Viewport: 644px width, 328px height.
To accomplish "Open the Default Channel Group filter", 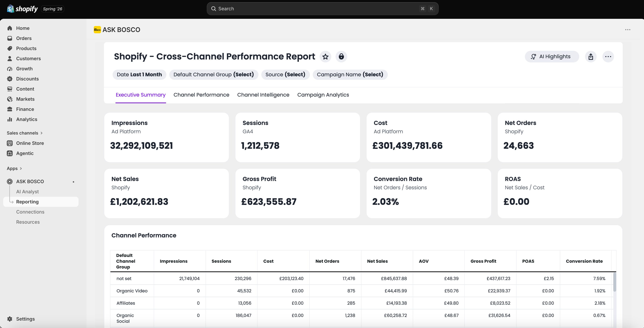I will tap(214, 75).
